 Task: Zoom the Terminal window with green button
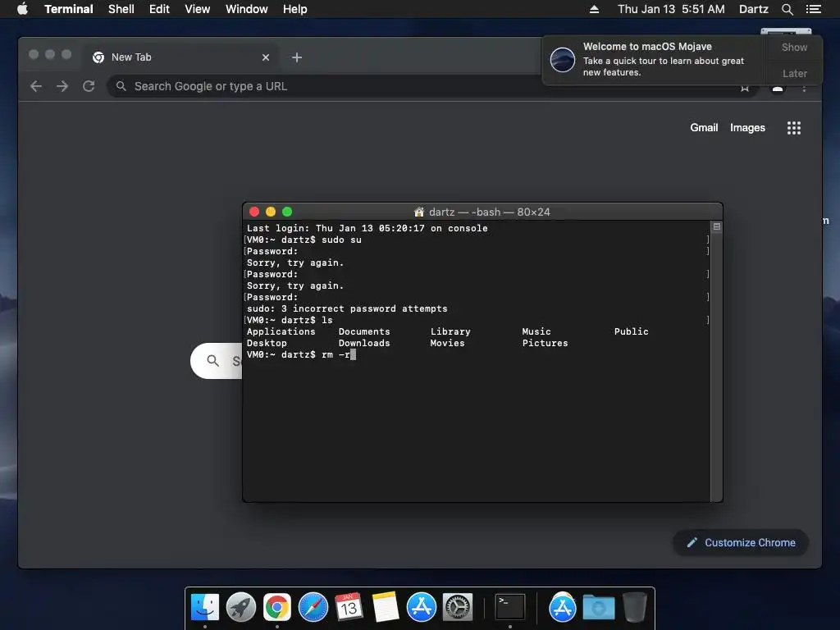click(287, 212)
